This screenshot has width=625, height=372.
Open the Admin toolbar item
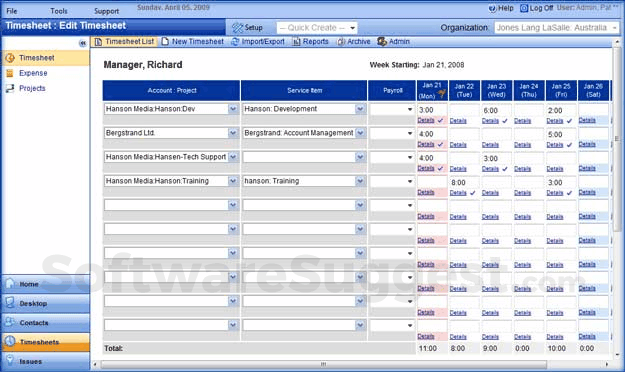[393, 41]
